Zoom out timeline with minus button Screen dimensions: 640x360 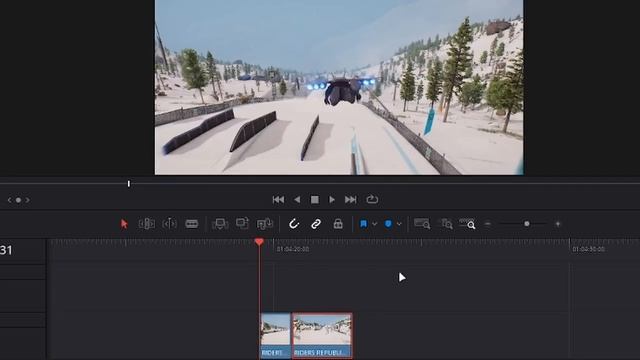488,224
